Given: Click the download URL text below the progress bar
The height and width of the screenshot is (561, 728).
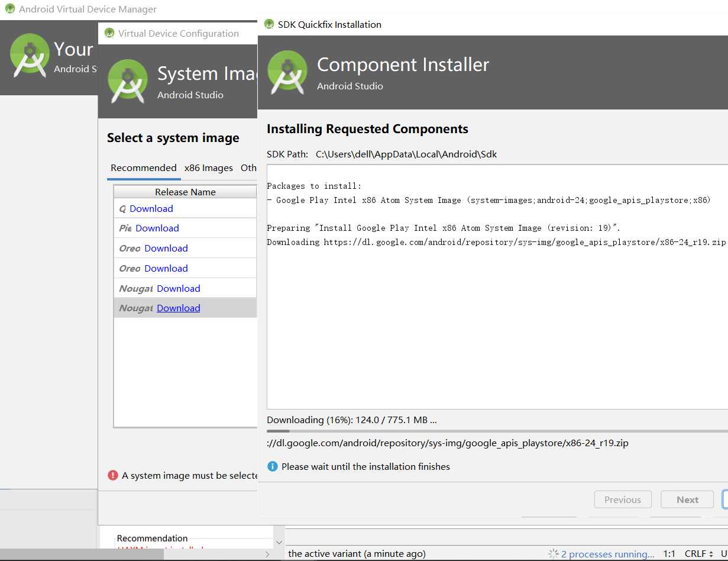Looking at the screenshot, I should point(448,443).
